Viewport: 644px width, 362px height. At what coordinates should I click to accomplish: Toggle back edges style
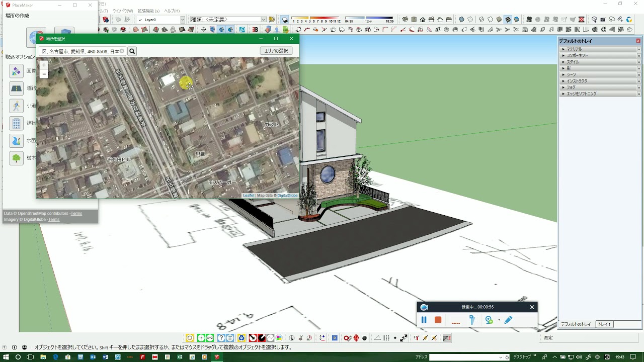coord(470,20)
